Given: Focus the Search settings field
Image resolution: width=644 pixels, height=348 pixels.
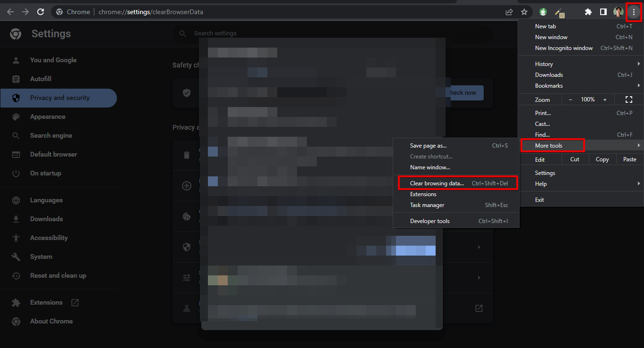Looking at the screenshot, I should (333, 33).
